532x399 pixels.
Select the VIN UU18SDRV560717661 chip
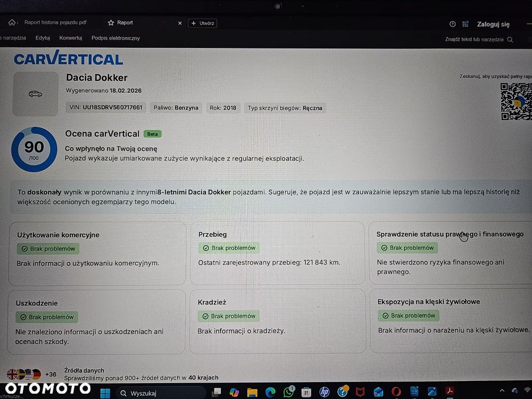(105, 107)
